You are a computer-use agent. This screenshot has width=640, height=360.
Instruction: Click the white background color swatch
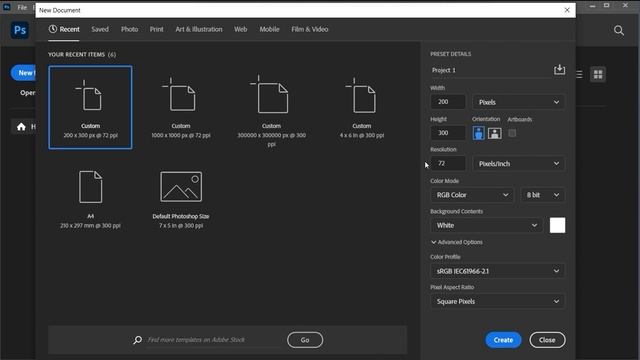(557, 225)
